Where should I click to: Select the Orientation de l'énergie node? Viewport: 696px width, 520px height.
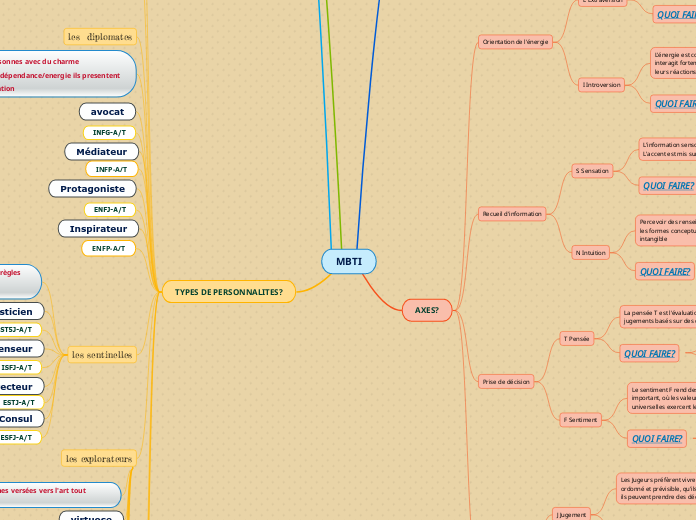click(515, 42)
